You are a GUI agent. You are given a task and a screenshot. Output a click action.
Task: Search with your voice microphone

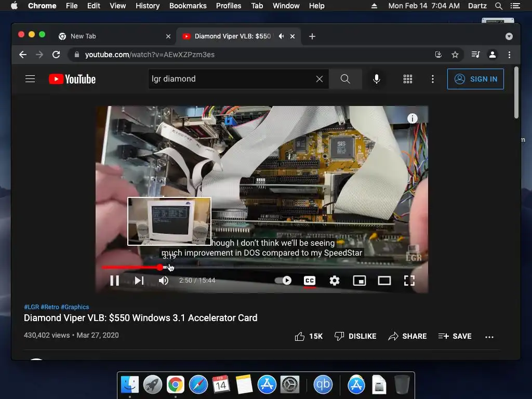(377, 79)
